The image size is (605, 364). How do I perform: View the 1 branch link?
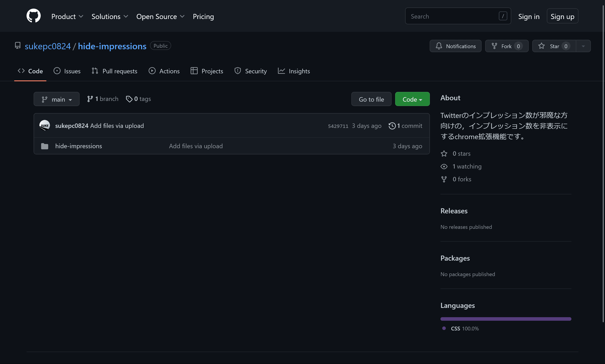[x=103, y=99]
